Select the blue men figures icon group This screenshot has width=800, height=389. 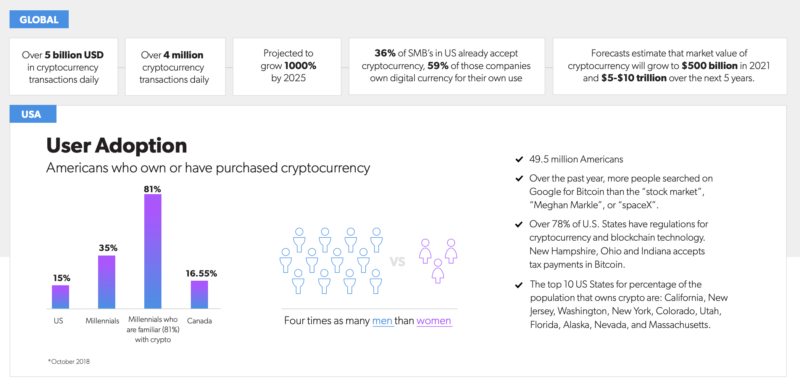coord(331,260)
